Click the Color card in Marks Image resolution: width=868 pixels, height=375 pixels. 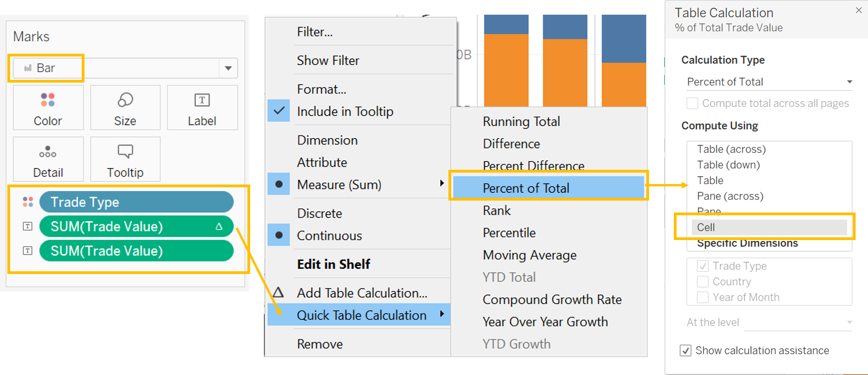48,108
